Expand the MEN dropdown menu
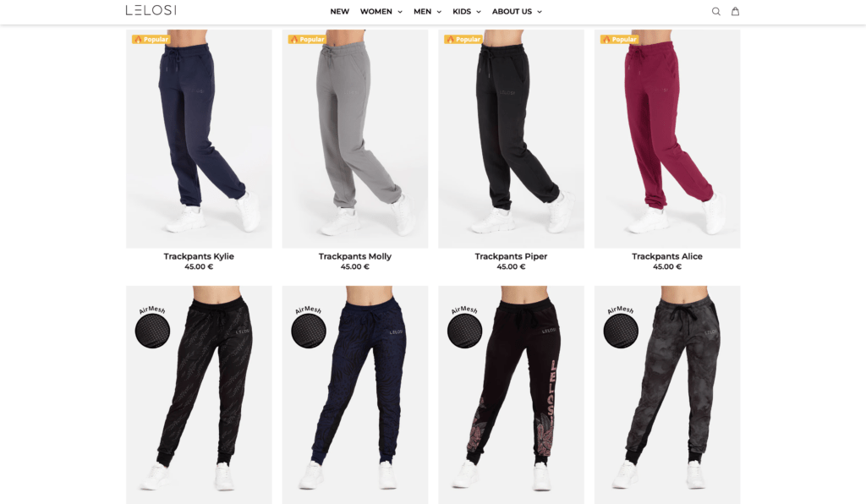 pyautogui.click(x=427, y=12)
